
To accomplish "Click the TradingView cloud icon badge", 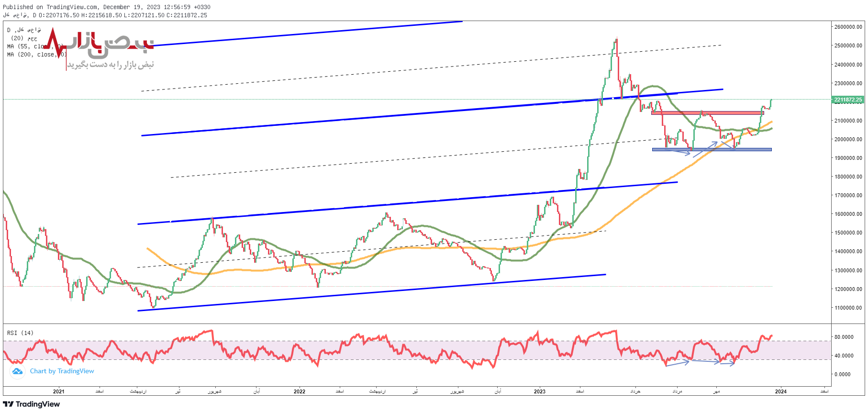I will 18,371.
